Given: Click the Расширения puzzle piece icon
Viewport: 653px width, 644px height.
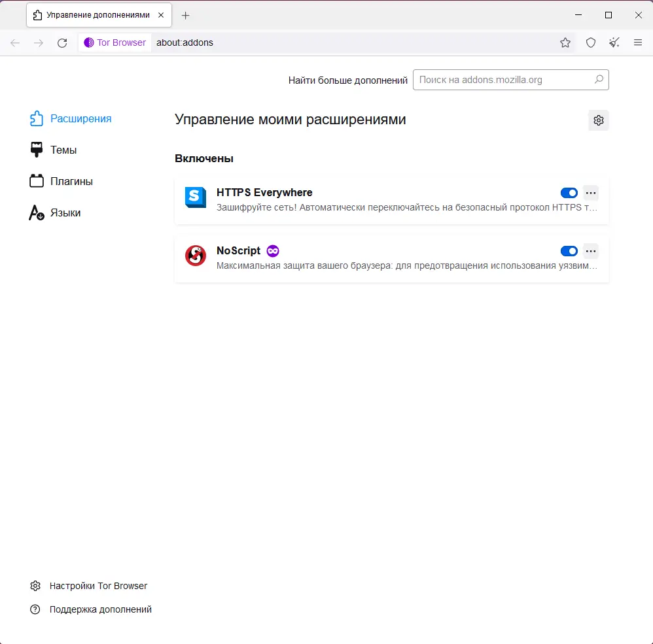Looking at the screenshot, I should pyautogui.click(x=36, y=118).
